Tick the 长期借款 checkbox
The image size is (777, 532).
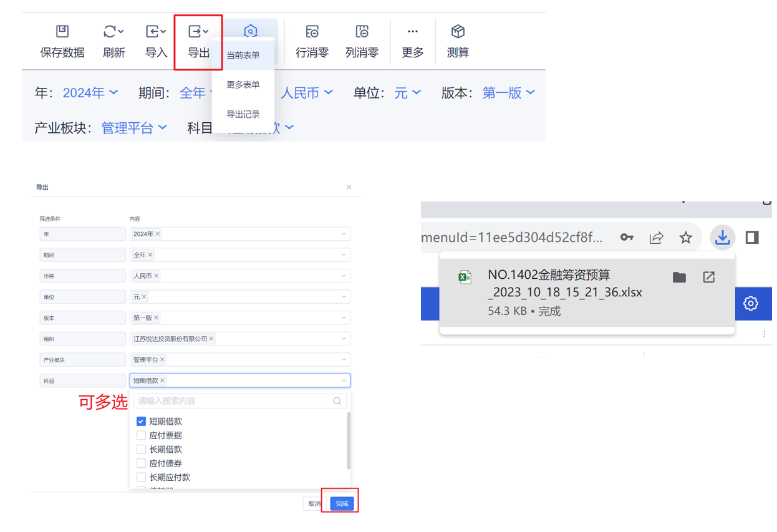point(142,449)
